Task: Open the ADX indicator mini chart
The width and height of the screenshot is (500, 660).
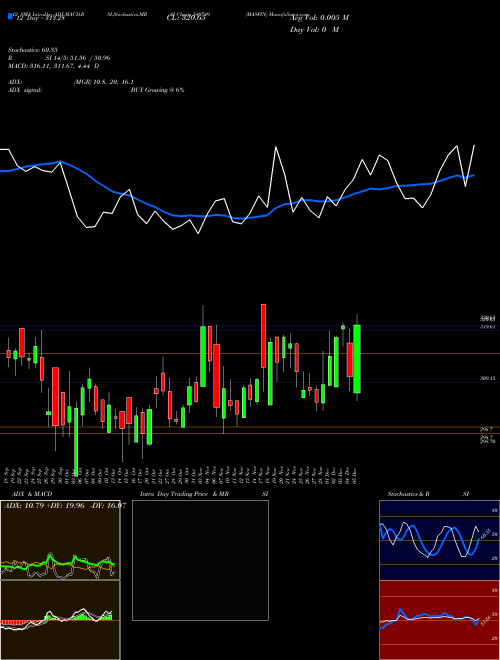Action: click(x=60, y=540)
